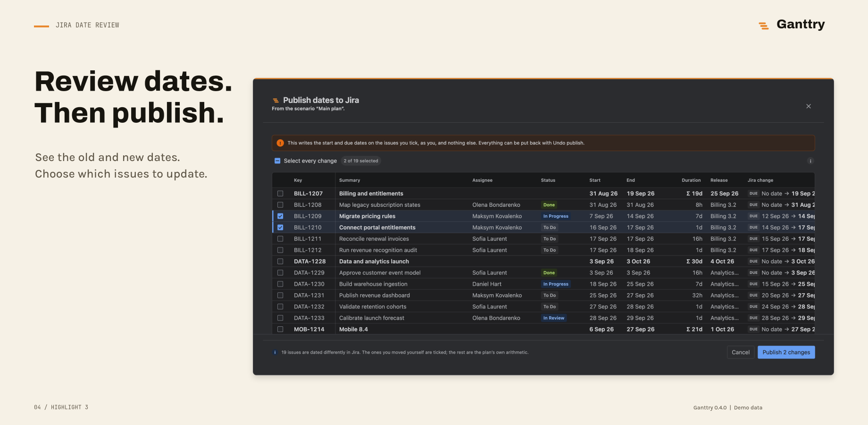Image resolution: width=868 pixels, height=425 pixels.
Task: Tick the DATA-1233 checkbox
Action: pyautogui.click(x=280, y=318)
